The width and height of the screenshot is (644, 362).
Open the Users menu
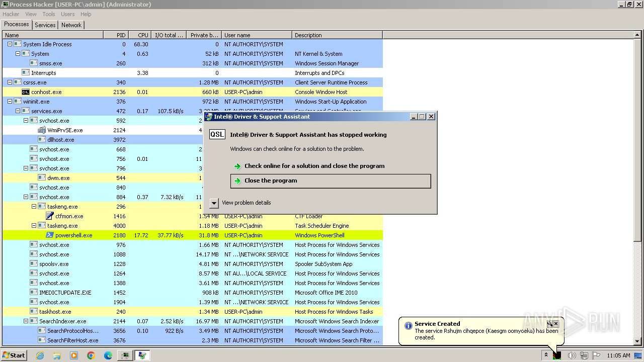[x=68, y=14]
